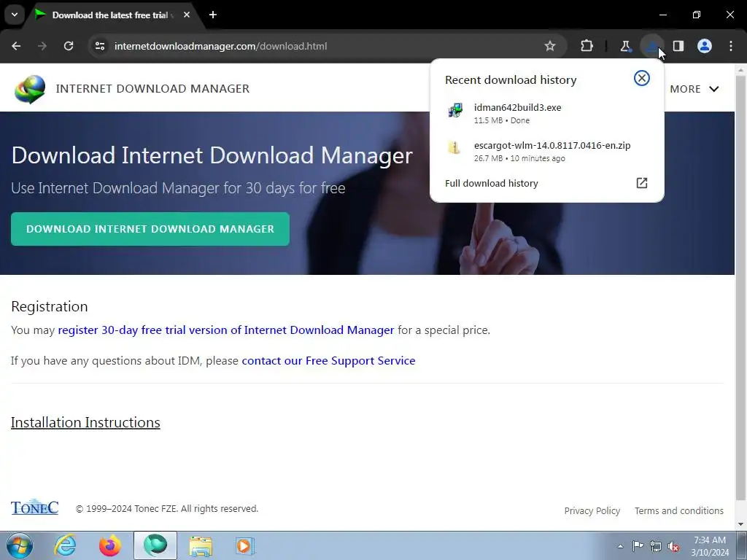
Task: Click the Tonec logo in footer
Action: 35,507
